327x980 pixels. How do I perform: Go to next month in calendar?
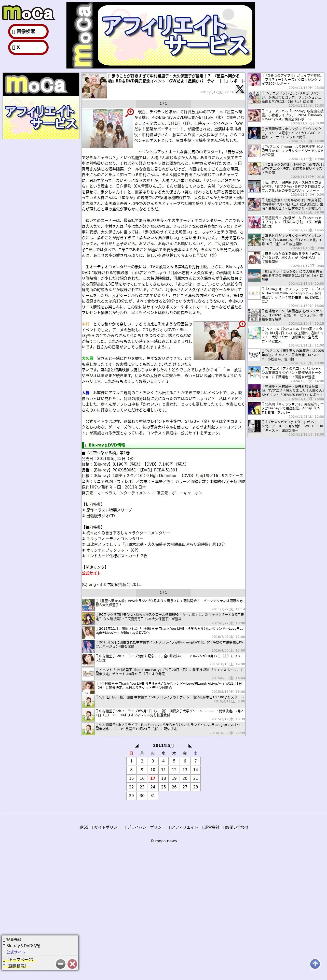[190, 746]
